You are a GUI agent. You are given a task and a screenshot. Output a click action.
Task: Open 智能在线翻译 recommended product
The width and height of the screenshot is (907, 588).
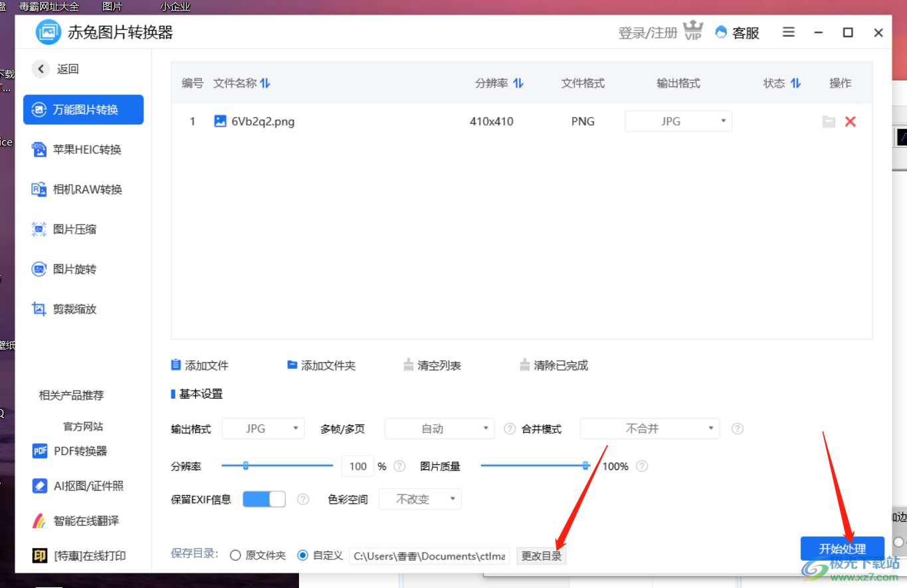click(x=76, y=520)
